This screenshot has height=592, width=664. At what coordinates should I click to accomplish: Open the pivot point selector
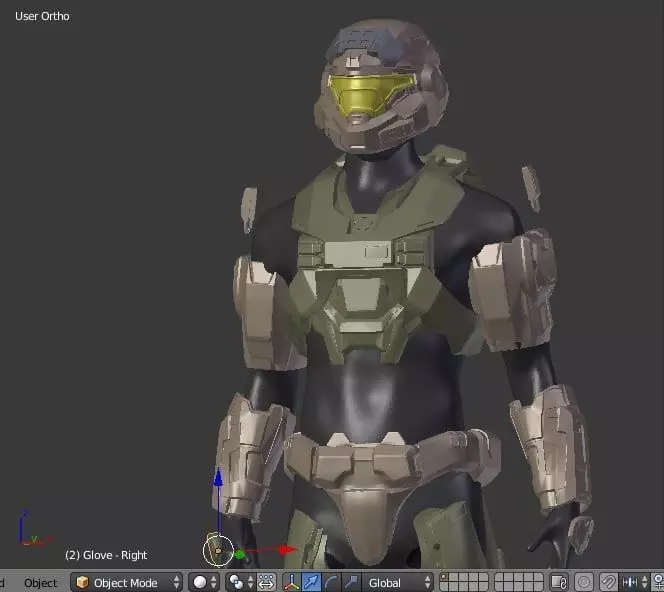pyautogui.click(x=240, y=583)
